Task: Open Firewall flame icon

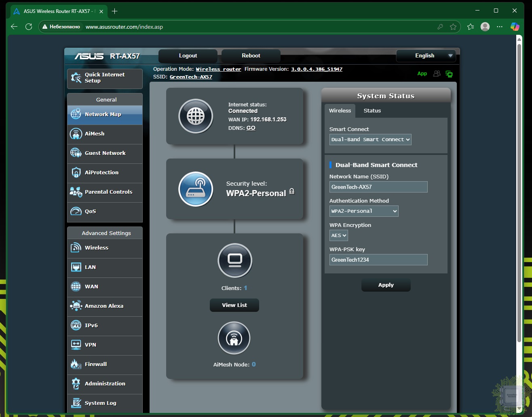Action: [x=76, y=364]
